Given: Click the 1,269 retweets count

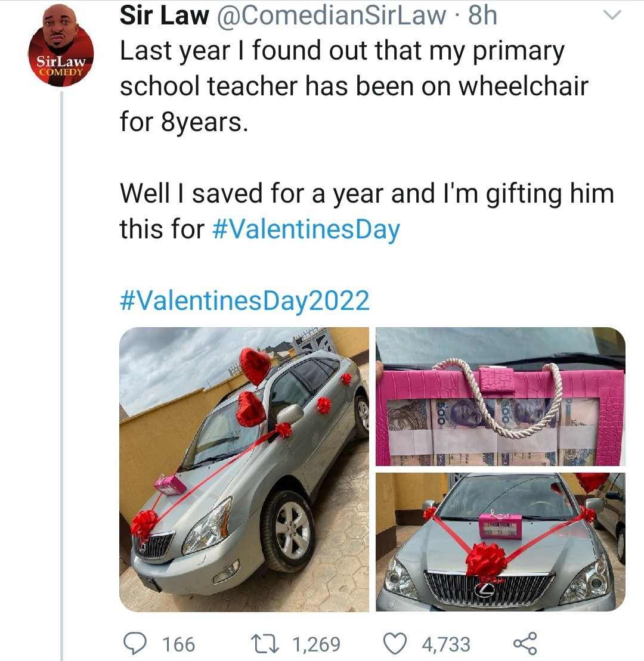Looking at the screenshot, I should (x=316, y=644).
